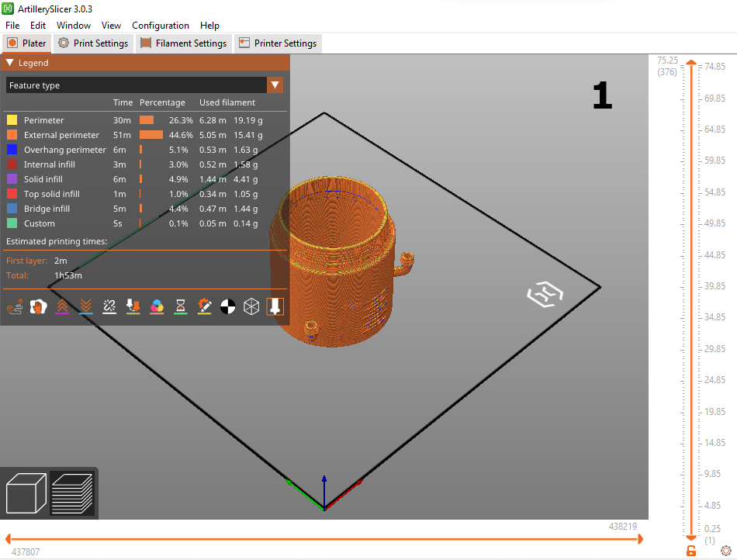This screenshot has height=560, width=737.
Task: Switch to the Print Settings tab
Action: click(93, 43)
